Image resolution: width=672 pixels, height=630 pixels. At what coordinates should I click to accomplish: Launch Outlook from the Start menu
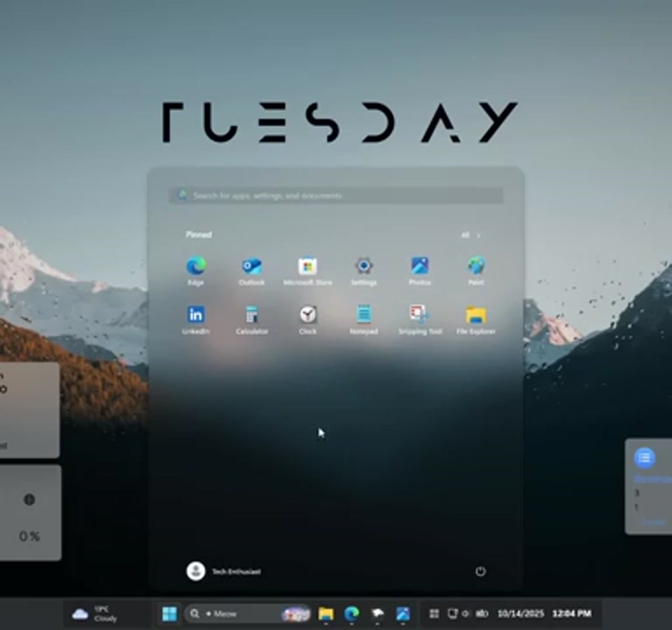pos(252,266)
